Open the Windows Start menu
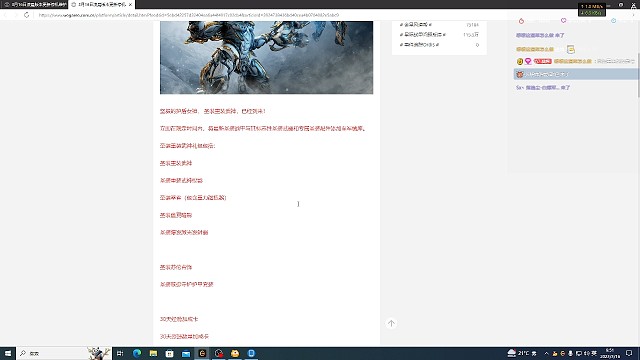Screen dimensions: 640x360 tap(8, 353)
